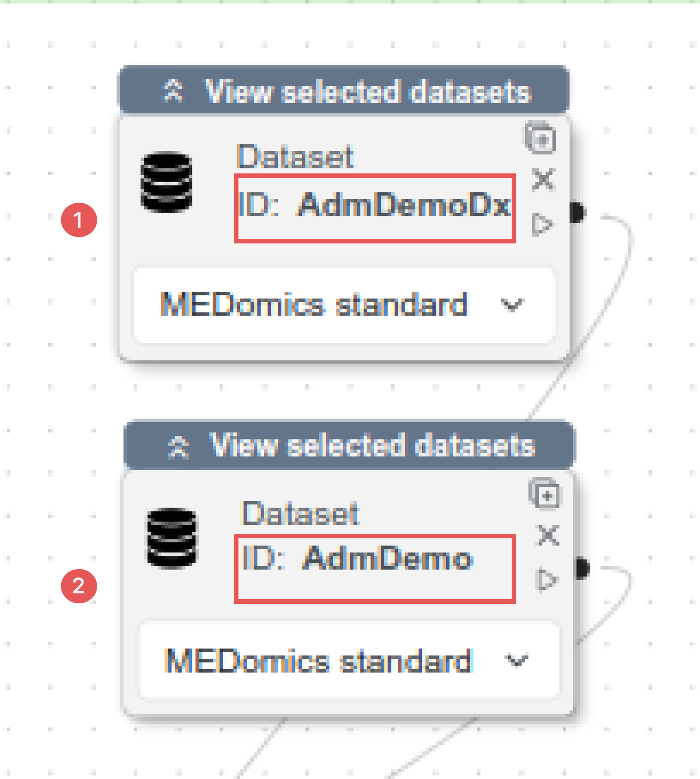This screenshot has height=779, width=700.
Task: Click the AdmDemo dataset database icon
Action: [172, 538]
